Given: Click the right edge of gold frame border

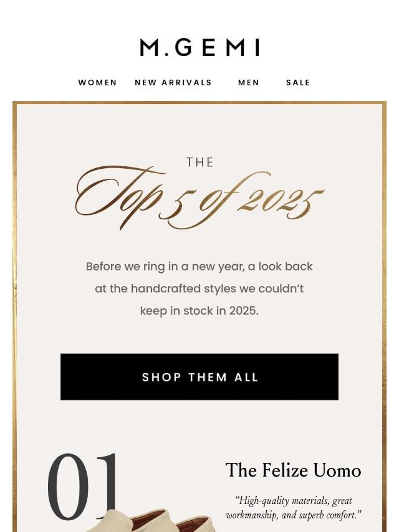Looking at the screenshot, I should pos(384,317).
